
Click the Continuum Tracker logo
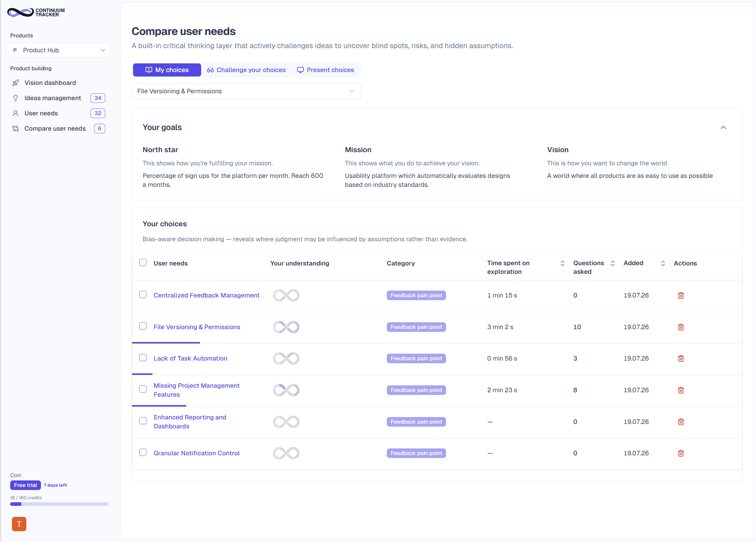(36, 12)
